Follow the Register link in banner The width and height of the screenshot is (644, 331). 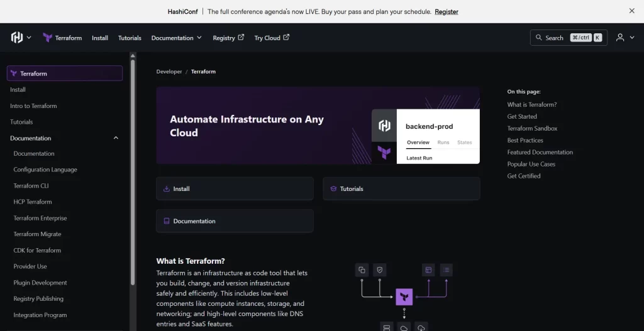point(447,11)
